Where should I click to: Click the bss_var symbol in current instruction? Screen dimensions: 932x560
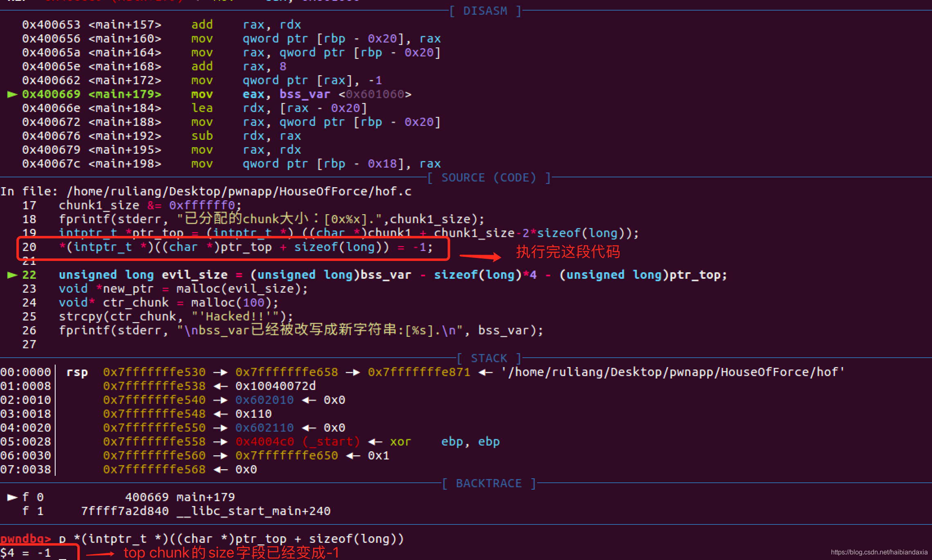point(305,94)
